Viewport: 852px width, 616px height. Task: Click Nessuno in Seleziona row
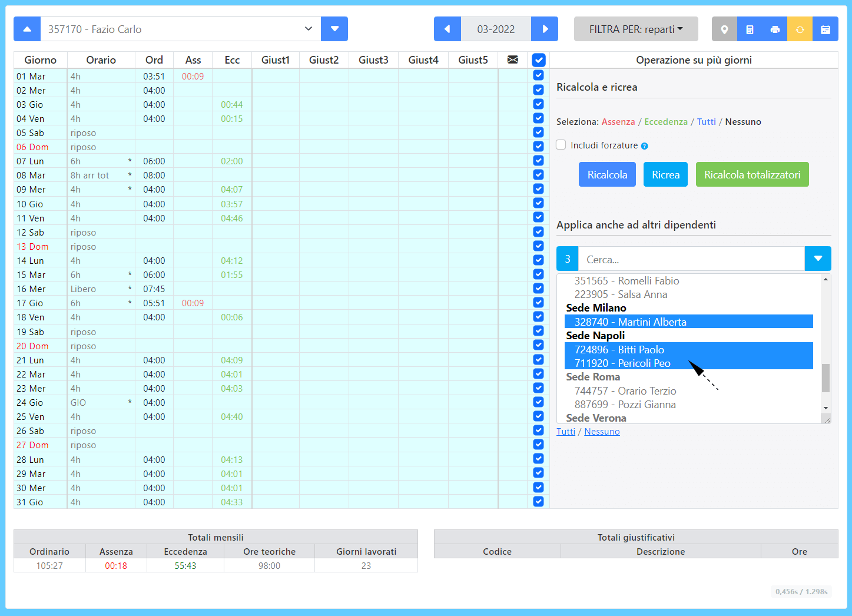click(x=743, y=121)
